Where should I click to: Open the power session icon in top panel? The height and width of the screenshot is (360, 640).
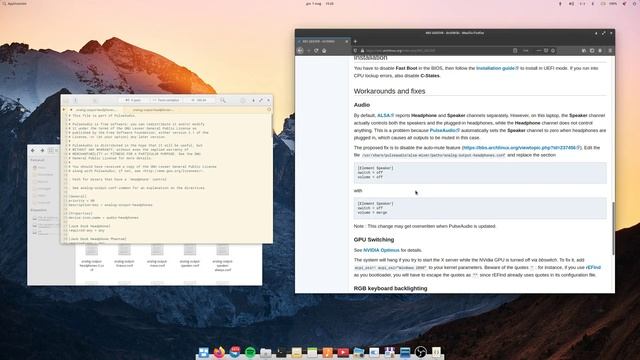635,4
